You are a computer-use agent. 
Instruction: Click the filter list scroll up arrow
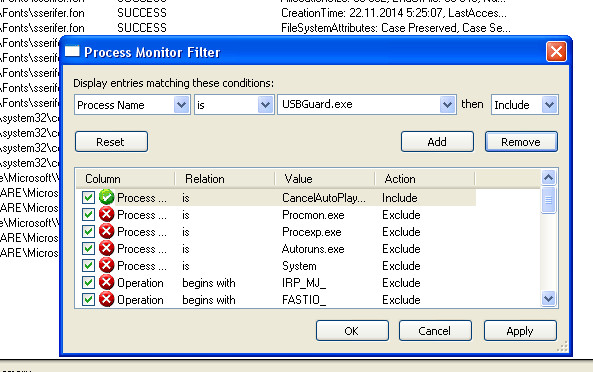(548, 177)
